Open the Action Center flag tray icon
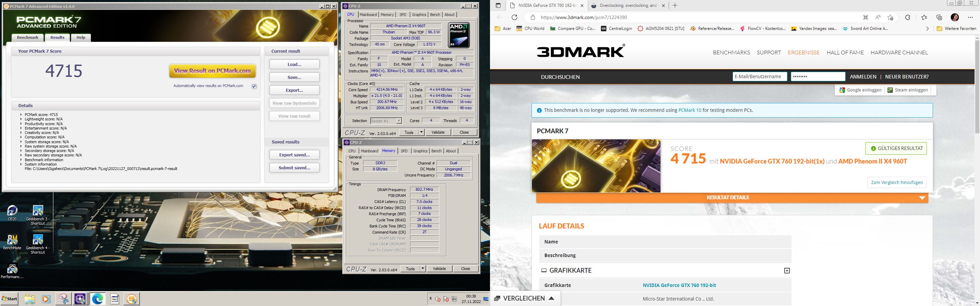980x306 pixels. 446,299
